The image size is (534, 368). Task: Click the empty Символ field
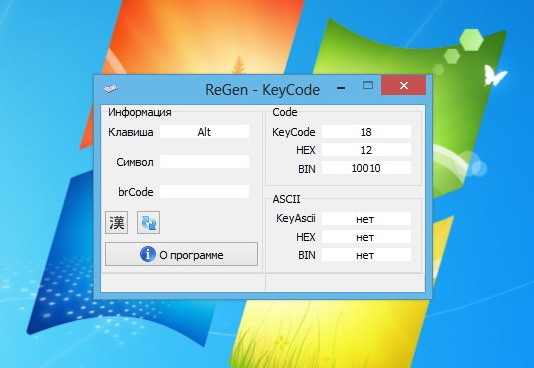[x=204, y=162]
